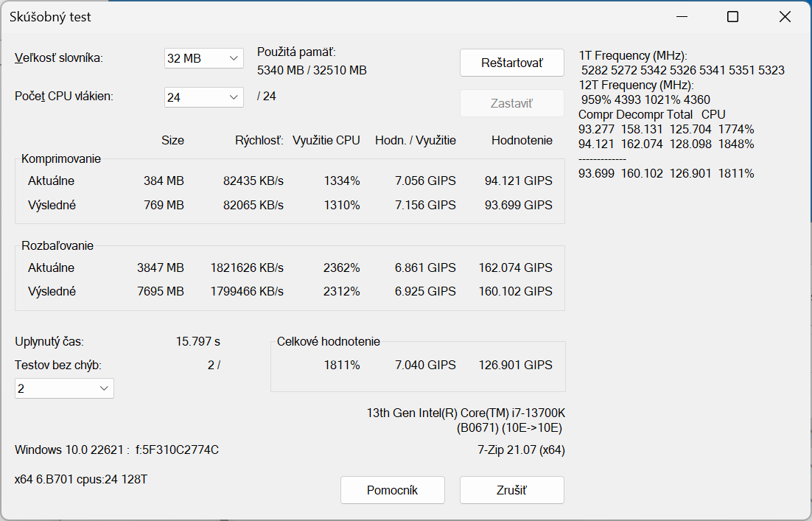Click the Veľkosť slovníka label
This screenshot has width=812, height=521.
tap(59, 58)
